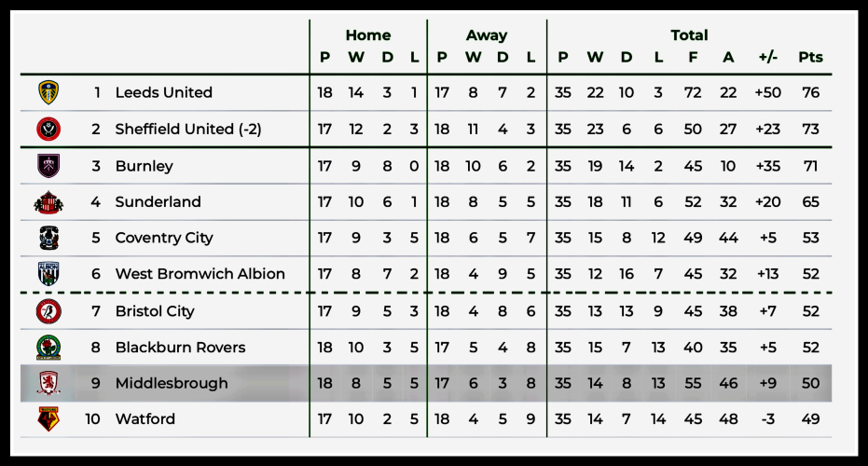Select the Blackburn Rovers crest
Image resolution: width=868 pixels, height=466 pixels.
pyautogui.click(x=48, y=347)
